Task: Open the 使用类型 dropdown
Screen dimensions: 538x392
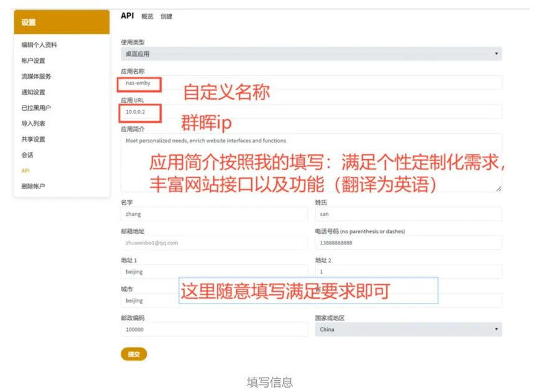Action: pyautogui.click(x=311, y=54)
